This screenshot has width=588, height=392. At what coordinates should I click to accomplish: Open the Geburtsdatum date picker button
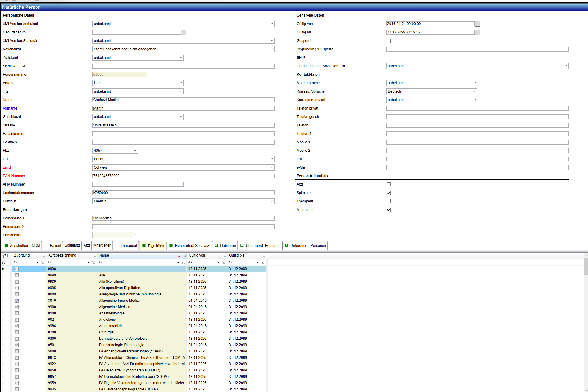coord(183,32)
